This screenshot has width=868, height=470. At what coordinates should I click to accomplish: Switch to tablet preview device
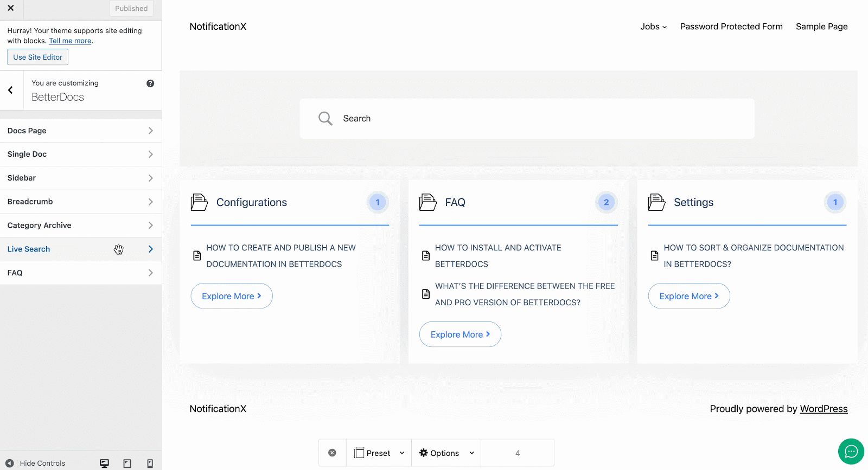(x=127, y=463)
